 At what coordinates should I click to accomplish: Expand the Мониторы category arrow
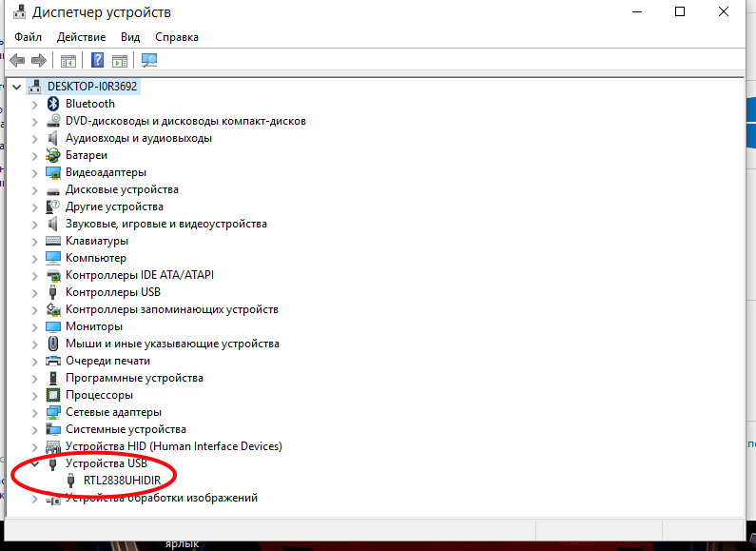point(35,326)
